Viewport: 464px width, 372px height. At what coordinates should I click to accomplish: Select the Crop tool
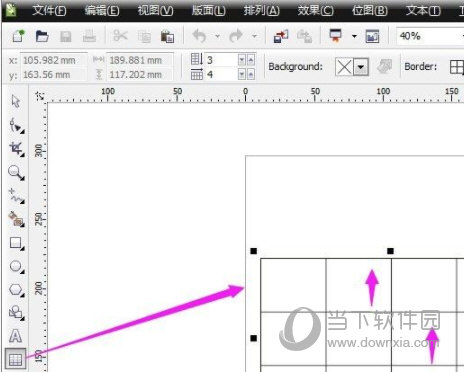(16, 149)
